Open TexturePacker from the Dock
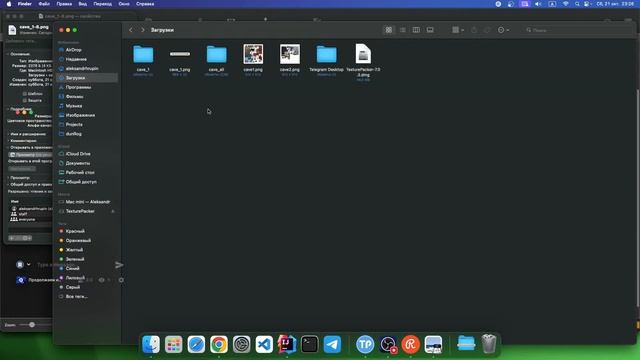The height and width of the screenshot is (360, 640). 365,344
